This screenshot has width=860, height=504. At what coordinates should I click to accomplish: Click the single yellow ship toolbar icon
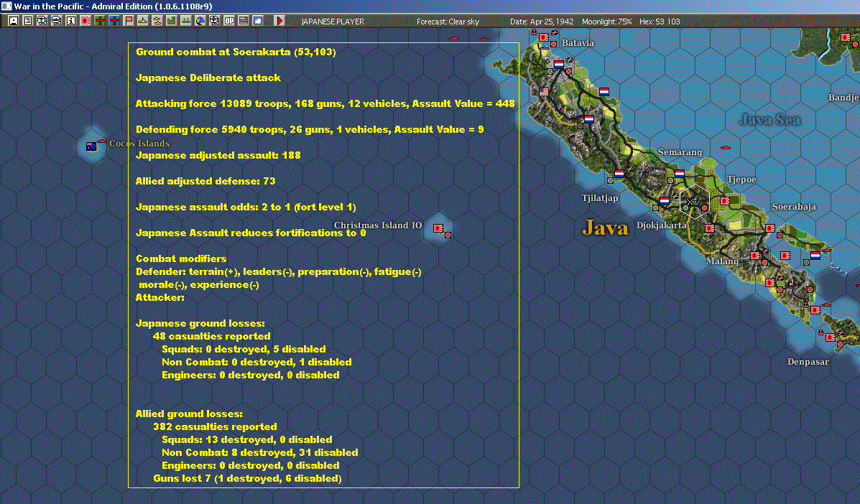pyautogui.click(x=142, y=21)
